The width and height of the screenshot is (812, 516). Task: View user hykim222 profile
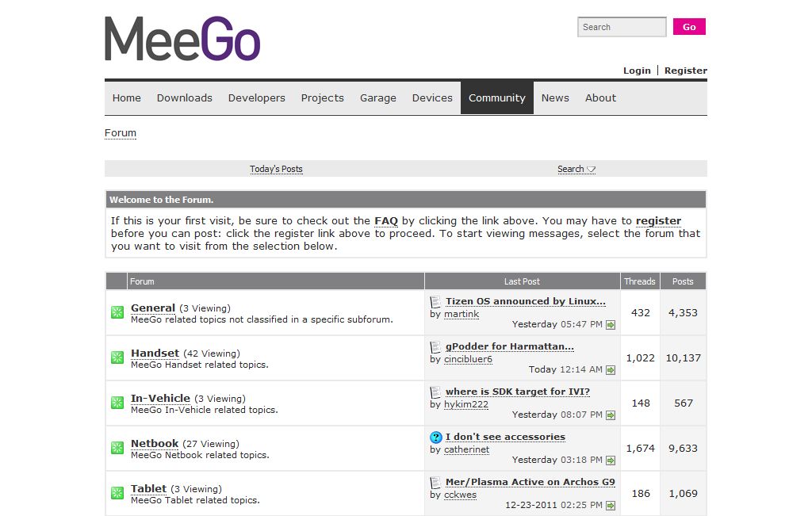pos(466,404)
